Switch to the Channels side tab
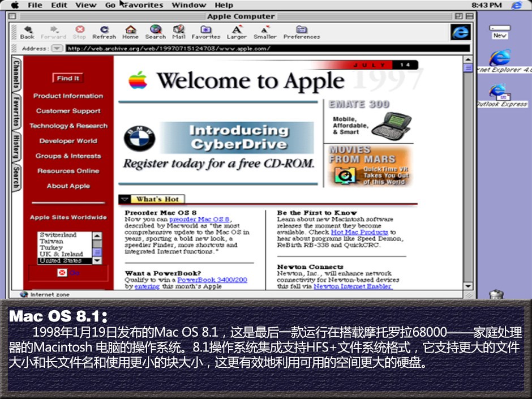This screenshot has height=399, width=532. click(16, 74)
